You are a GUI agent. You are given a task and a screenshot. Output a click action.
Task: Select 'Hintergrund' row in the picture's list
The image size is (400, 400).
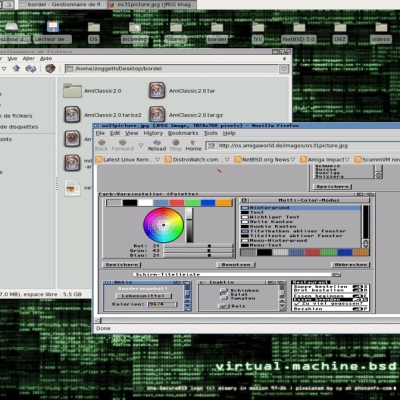coord(301,208)
